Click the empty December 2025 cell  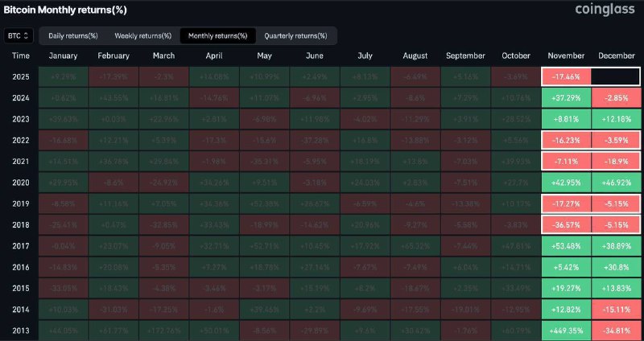click(x=616, y=77)
